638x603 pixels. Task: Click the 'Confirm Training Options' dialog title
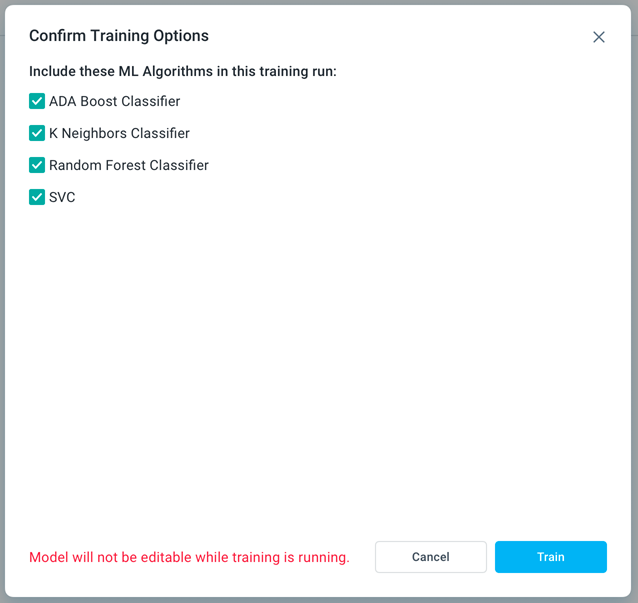coord(119,36)
